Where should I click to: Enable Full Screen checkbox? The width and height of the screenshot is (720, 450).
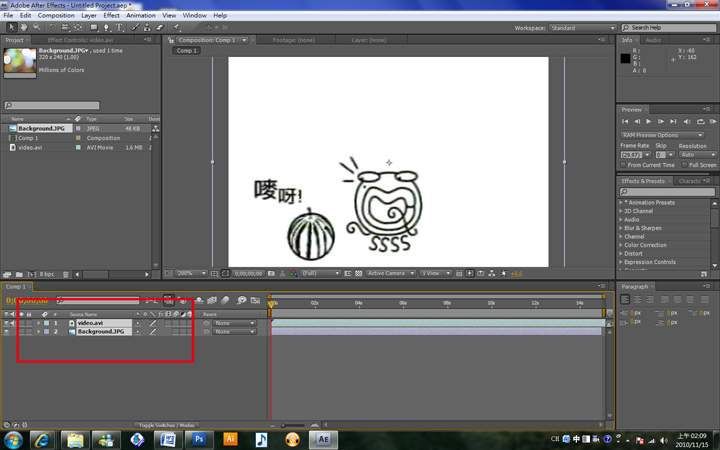[x=684, y=165]
